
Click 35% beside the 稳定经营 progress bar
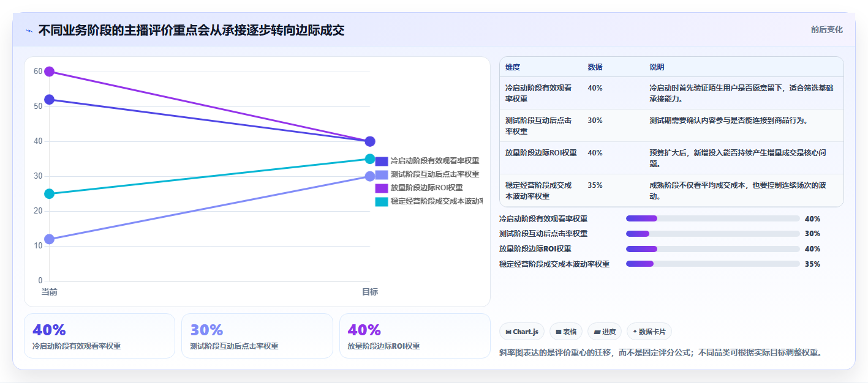pyautogui.click(x=812, y=264)
